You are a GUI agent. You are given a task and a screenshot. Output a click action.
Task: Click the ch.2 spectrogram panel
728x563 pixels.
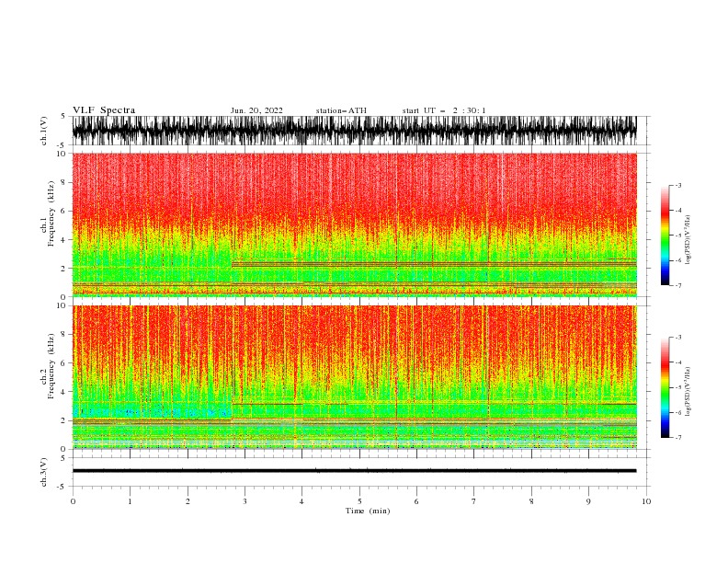coord(354,377)
